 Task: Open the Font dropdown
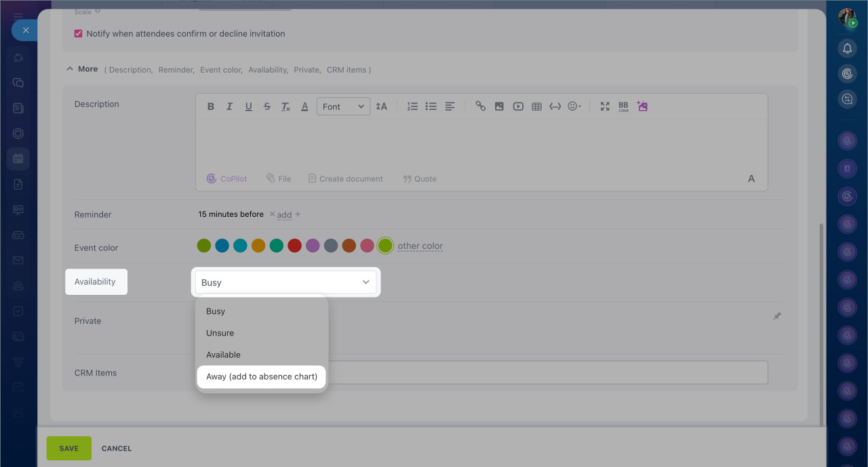point(343,106)
